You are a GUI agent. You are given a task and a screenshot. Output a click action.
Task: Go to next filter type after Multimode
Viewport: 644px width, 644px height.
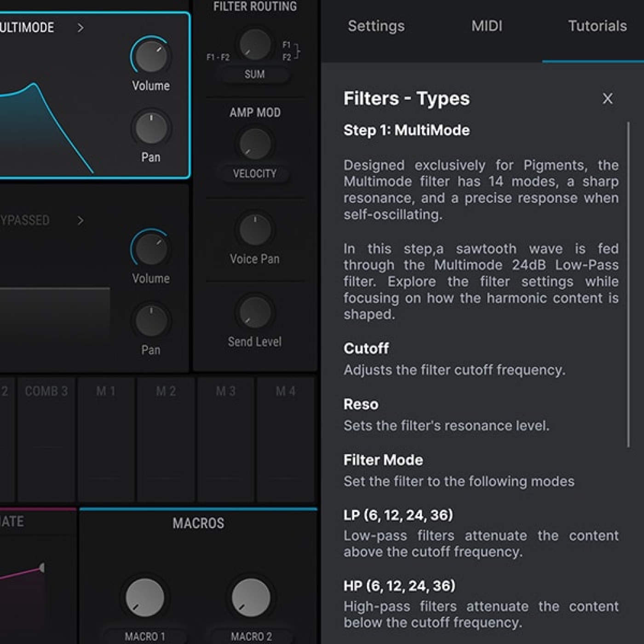pos(80,28)
